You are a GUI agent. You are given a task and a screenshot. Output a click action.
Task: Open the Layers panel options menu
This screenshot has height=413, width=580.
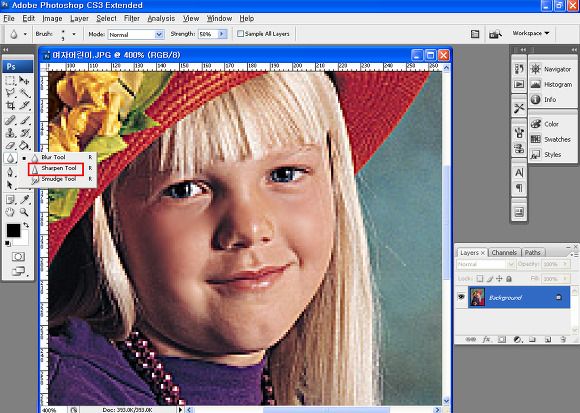click(x=574, y=254)
